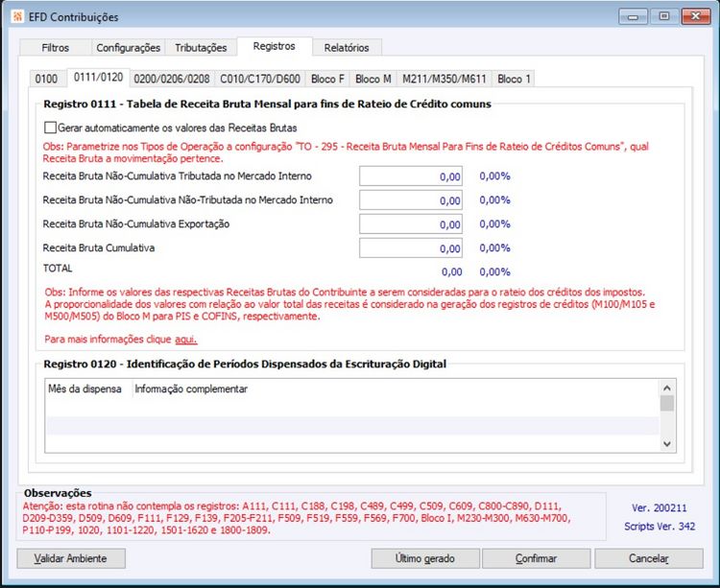Click the Confirmar button

(537, 558)
